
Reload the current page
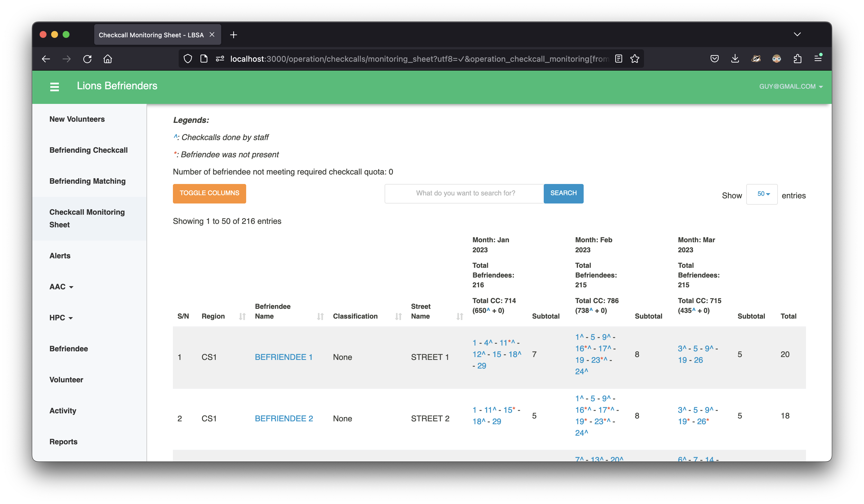click(x=87, y=59)
